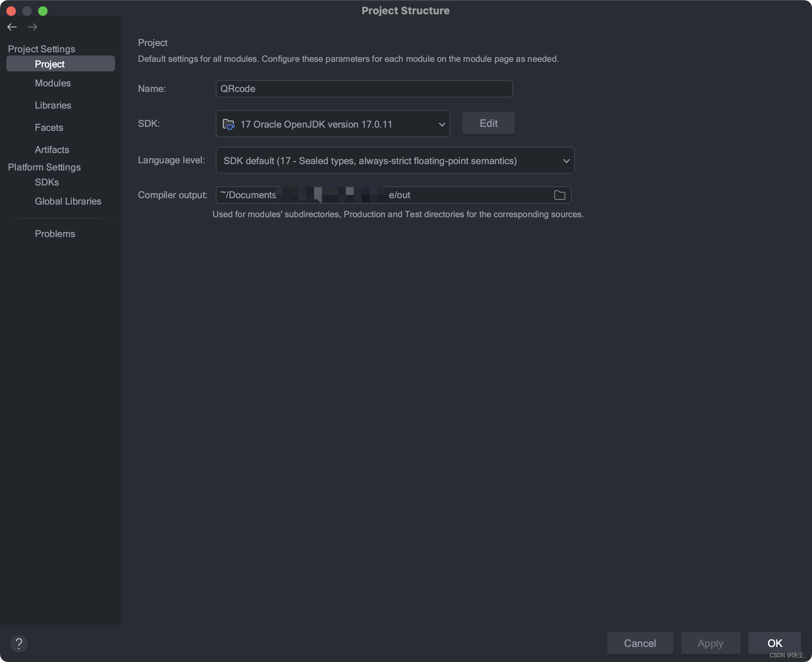Open the Facets settings page
The height and width of the screenshot is (662, 812).
point(49,128)
